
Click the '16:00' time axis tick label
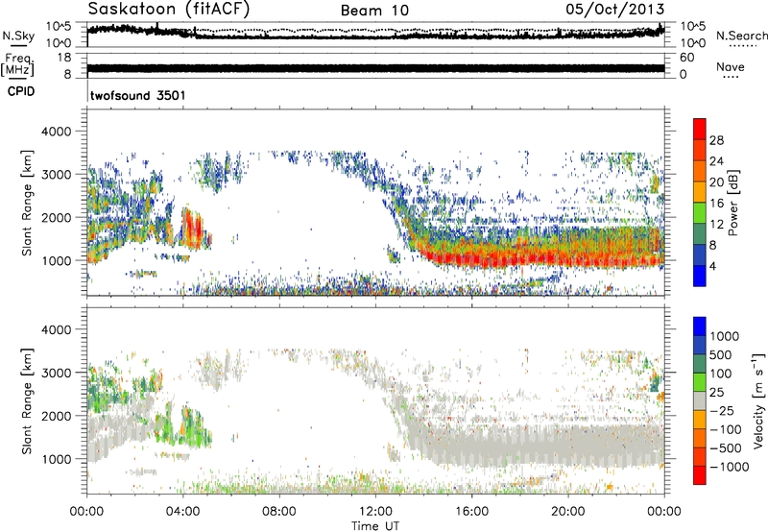coord(471,512)
